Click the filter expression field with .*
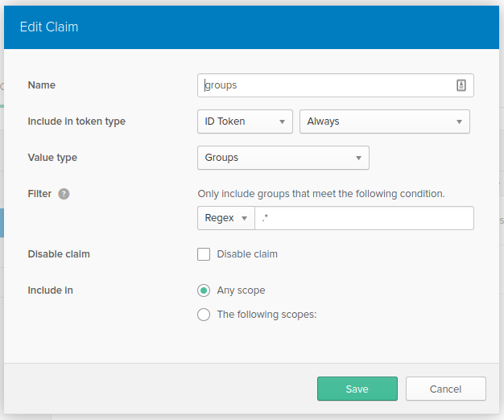The width and height of the screenshot is (504, 420). point(364,218)
